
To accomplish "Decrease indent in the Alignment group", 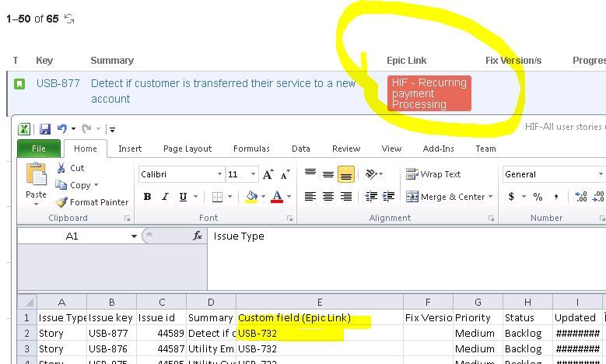I will click(x=371, y=197).
